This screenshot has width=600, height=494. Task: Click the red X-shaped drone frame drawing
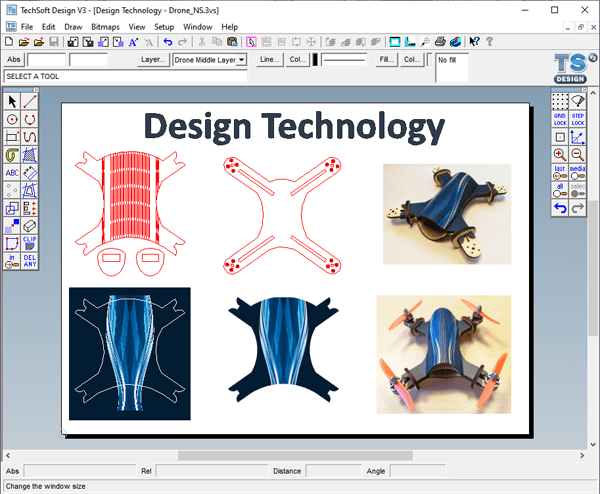point(282,215)
